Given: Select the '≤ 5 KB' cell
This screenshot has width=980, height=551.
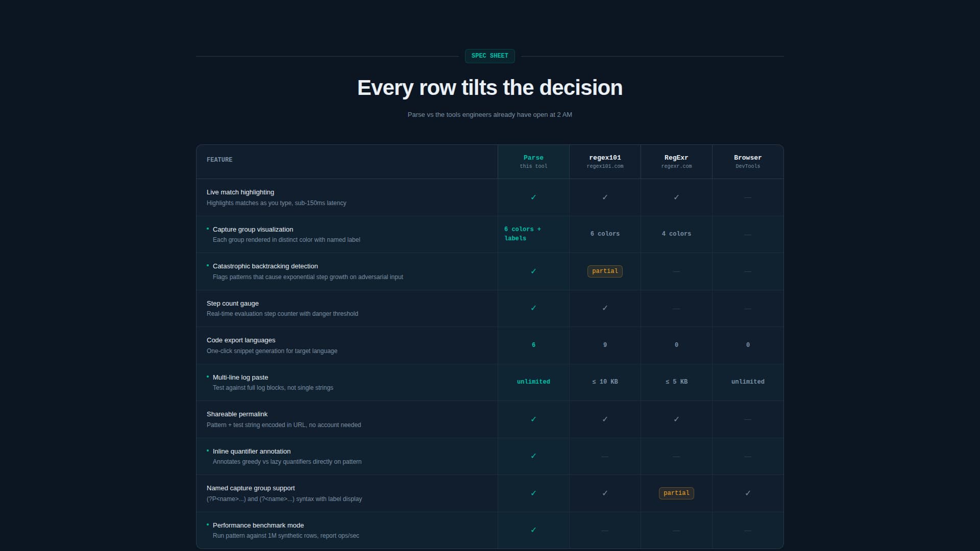Looking at the screenshot, I should click(676, 382).
